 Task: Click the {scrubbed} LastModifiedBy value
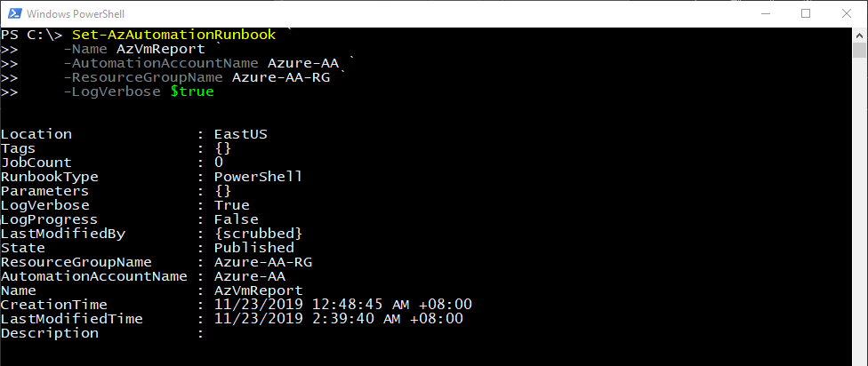(x=258, y=234)
